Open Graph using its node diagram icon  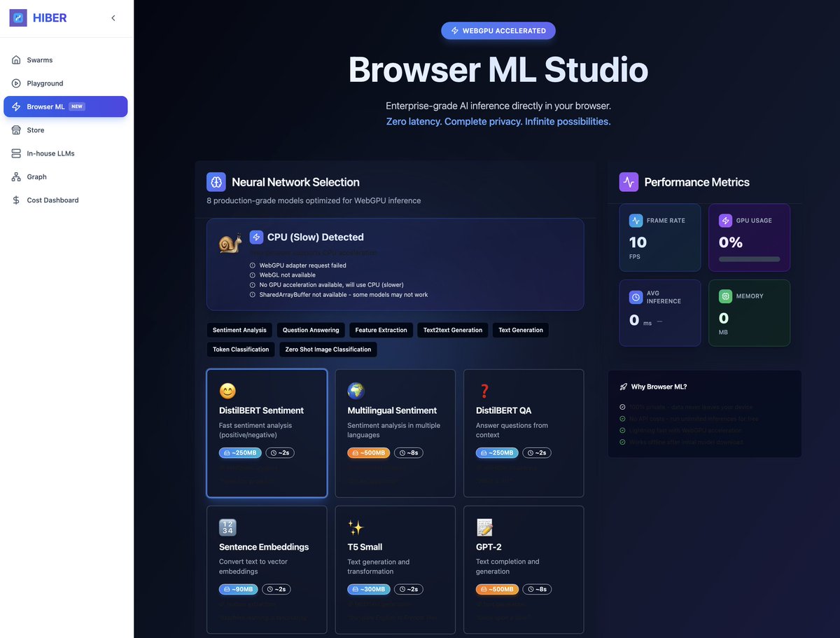(x=15, y=176)
